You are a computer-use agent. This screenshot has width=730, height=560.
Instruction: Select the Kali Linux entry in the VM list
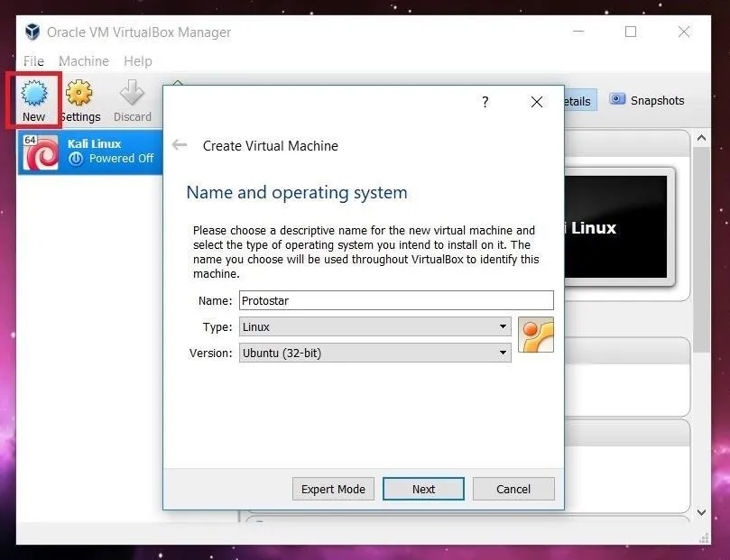pyautogui.click(x=90, y=152)
